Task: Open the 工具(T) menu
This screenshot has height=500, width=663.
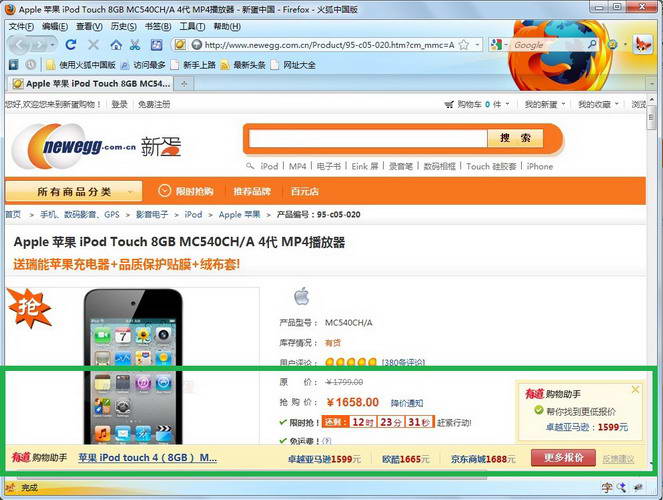Action: point(192,26)
